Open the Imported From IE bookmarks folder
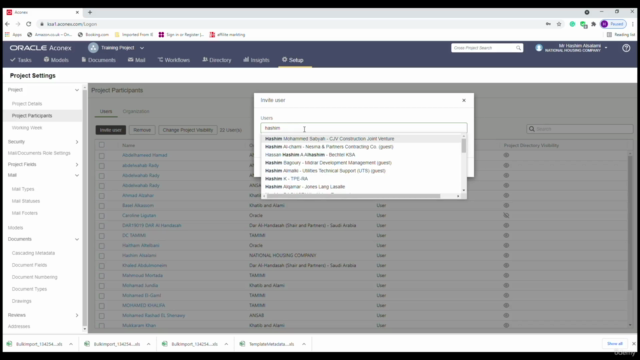640x360 pixels. 134,35
